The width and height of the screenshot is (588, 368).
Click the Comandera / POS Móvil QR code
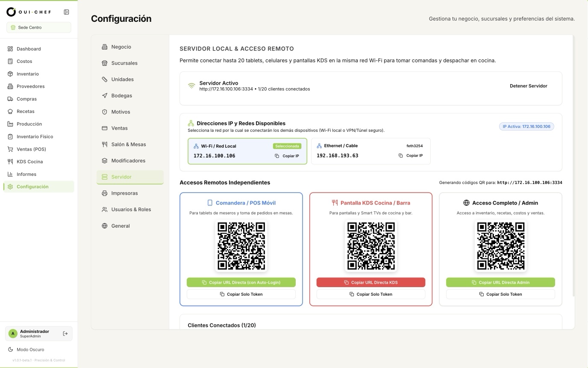[x=241, y=246]
